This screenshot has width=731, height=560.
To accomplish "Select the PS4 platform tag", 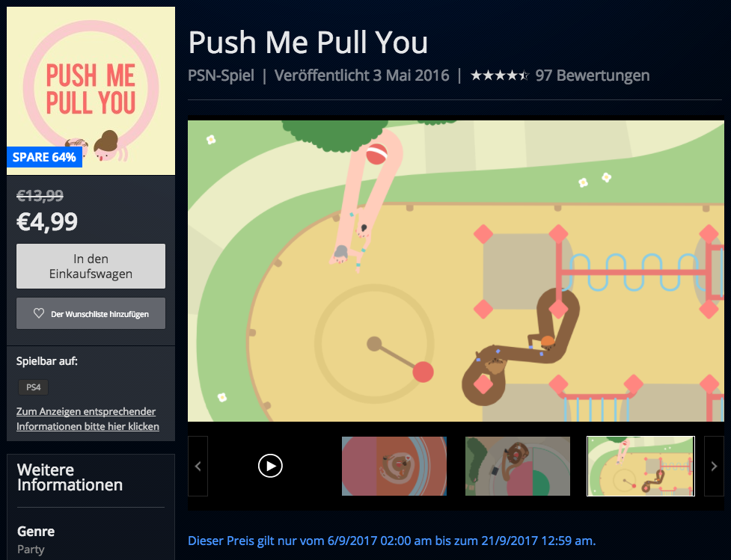I will coord(33,387).
